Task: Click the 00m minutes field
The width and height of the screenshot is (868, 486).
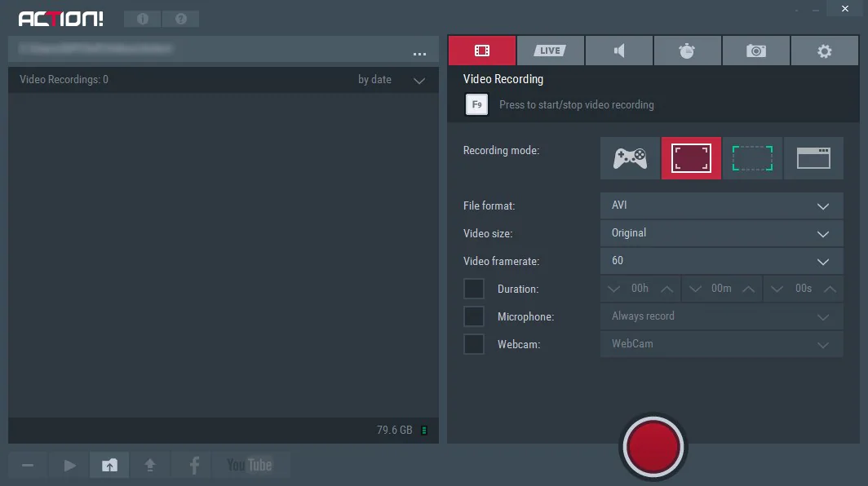Action: (x=721, y=289)
